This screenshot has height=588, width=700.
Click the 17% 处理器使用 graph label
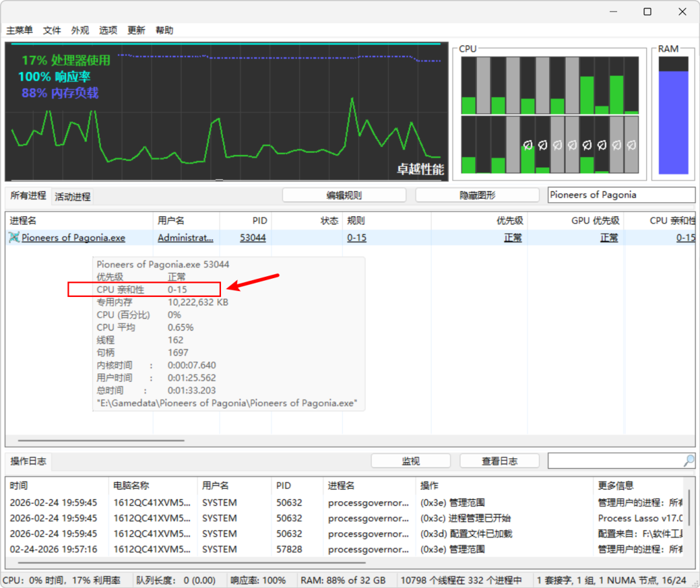66,60
